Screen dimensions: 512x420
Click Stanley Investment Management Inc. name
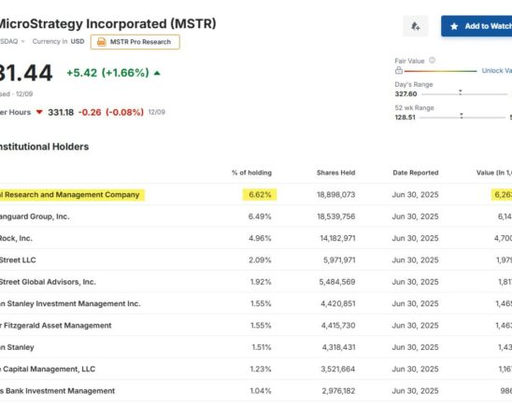pyautogui.click(x=70, y=303)
